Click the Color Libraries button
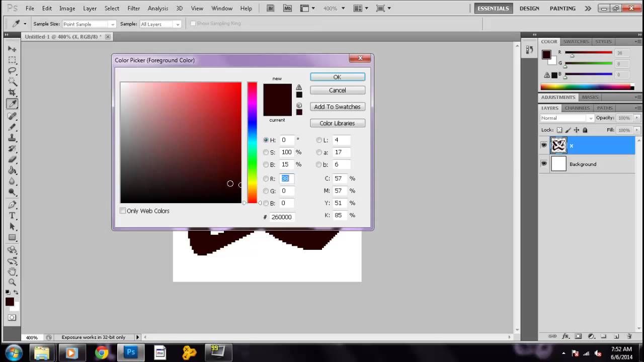The height and width of the screenshot is (362, 644). pos(337,123)
